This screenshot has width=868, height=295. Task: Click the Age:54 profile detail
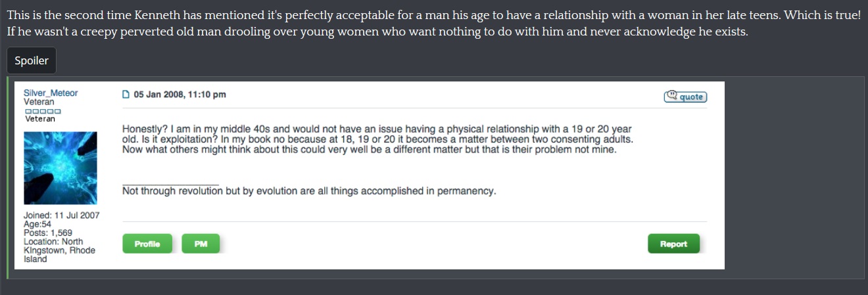(37, 224)
